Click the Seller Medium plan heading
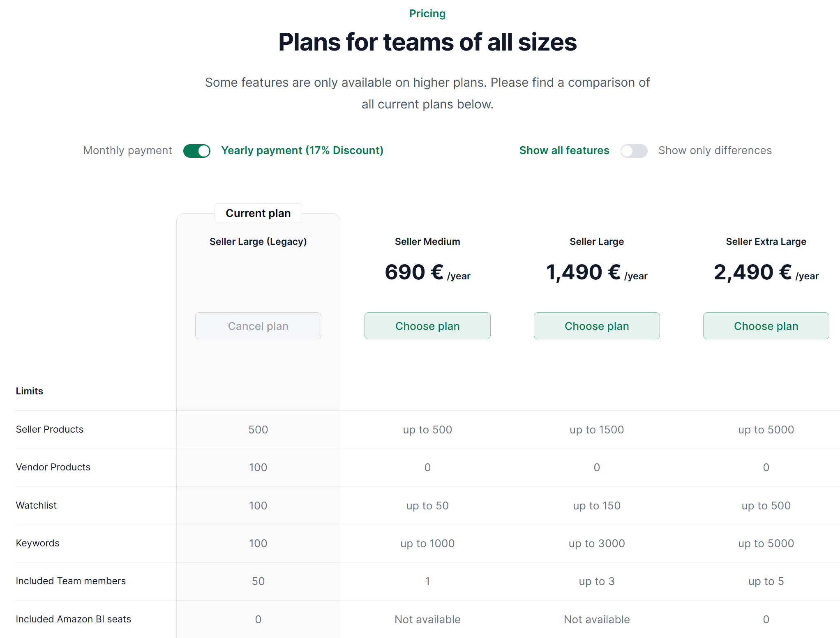The image size is (840, 638). click(427, 242)
